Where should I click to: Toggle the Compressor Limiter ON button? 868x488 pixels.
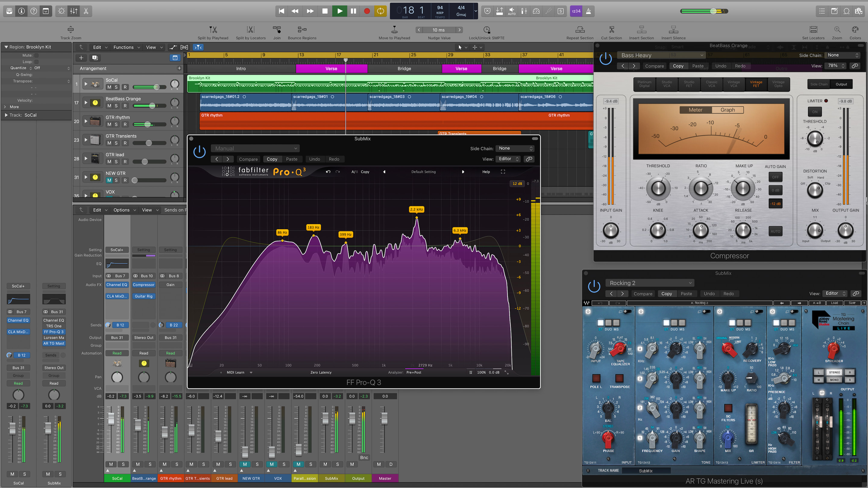(x=815, y=112)
